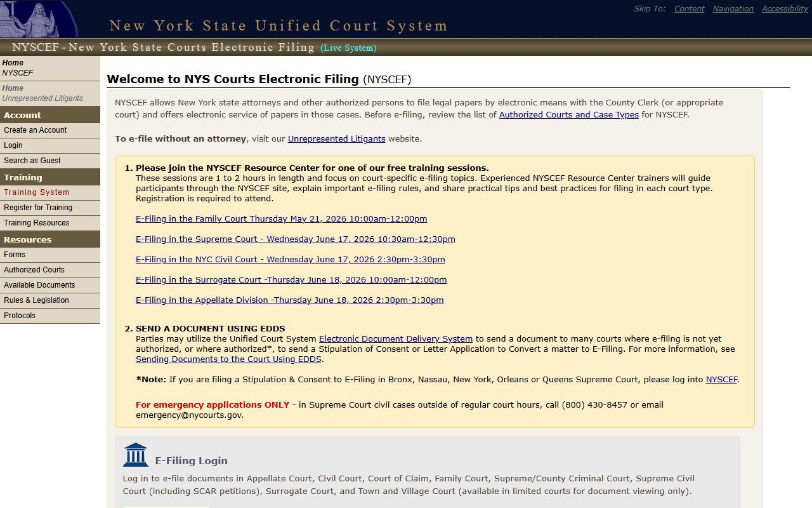
Task: Open E-Filing in the NYC Civil Court session
Action: 291,260
